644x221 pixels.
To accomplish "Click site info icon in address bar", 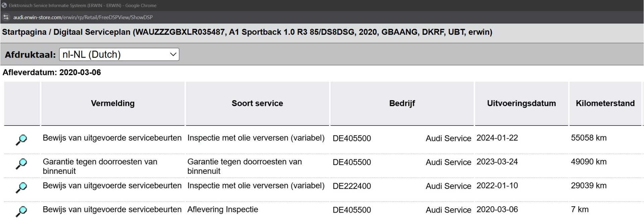I will (x=6, y=17).
